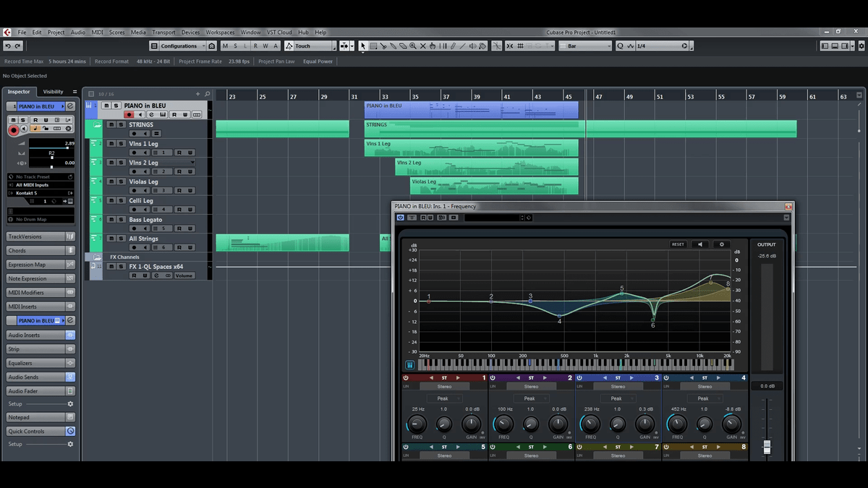Open the Audio Sends inspector section
This screenshot has width=868, height=488.
click(41, 377)
